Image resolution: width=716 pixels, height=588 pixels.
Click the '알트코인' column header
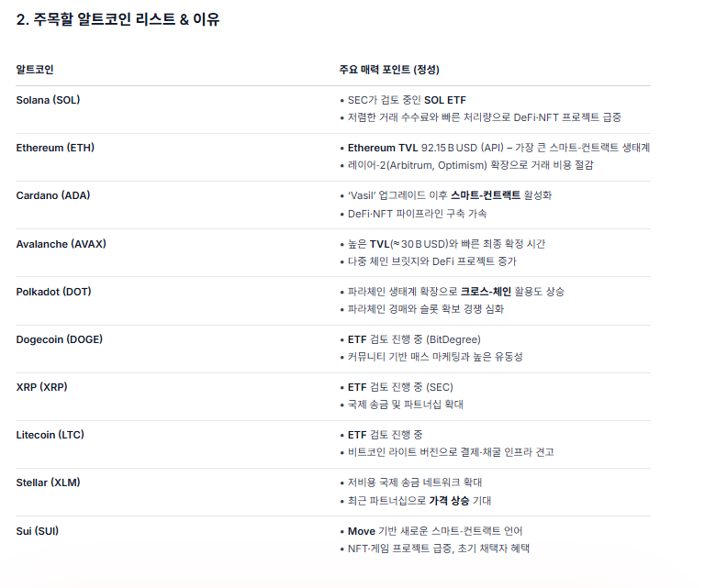coord(35,70)
